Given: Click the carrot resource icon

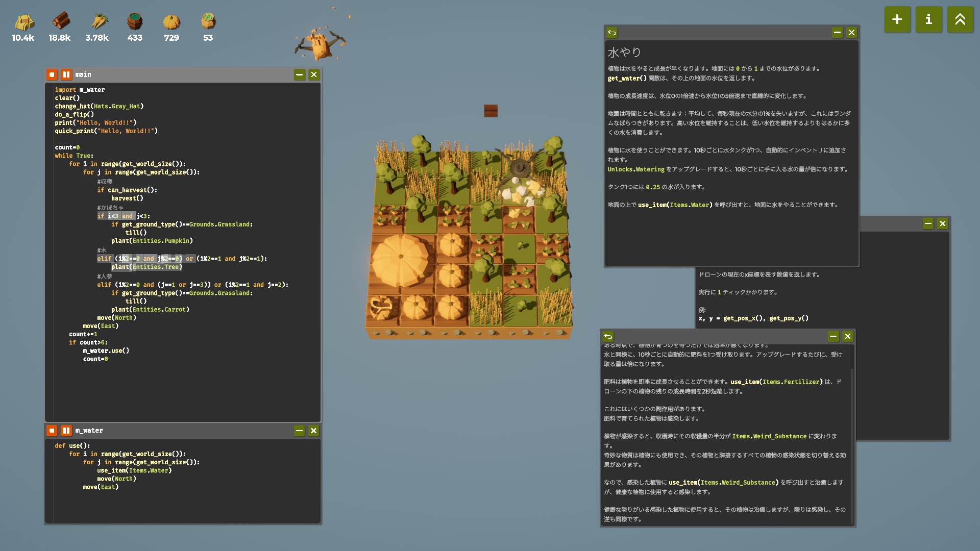Looking at the screenshot, I should coord(98,21).
